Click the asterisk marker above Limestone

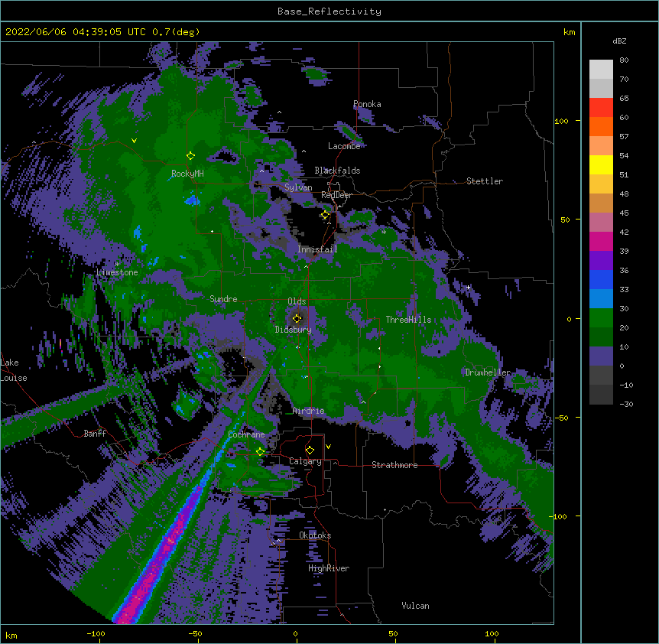point(117,265)
